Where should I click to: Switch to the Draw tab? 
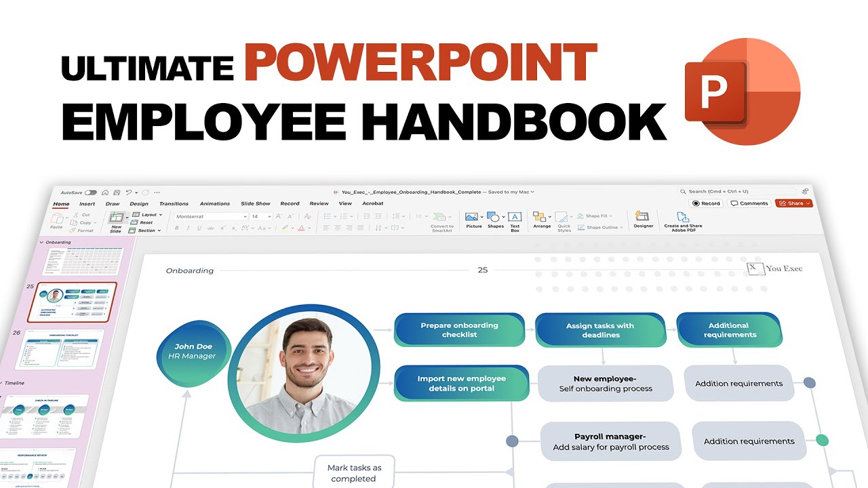coord(113,203)
